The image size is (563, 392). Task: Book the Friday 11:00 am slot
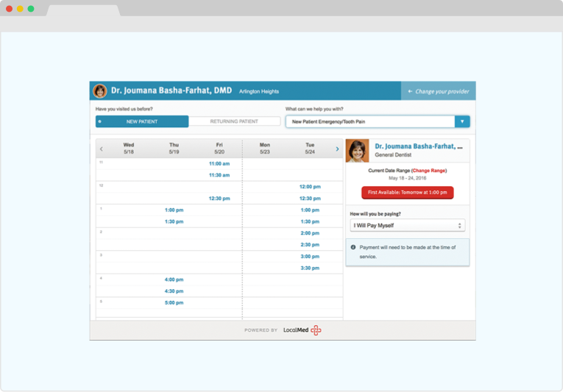pyautogui.click(x=219, y=164)
